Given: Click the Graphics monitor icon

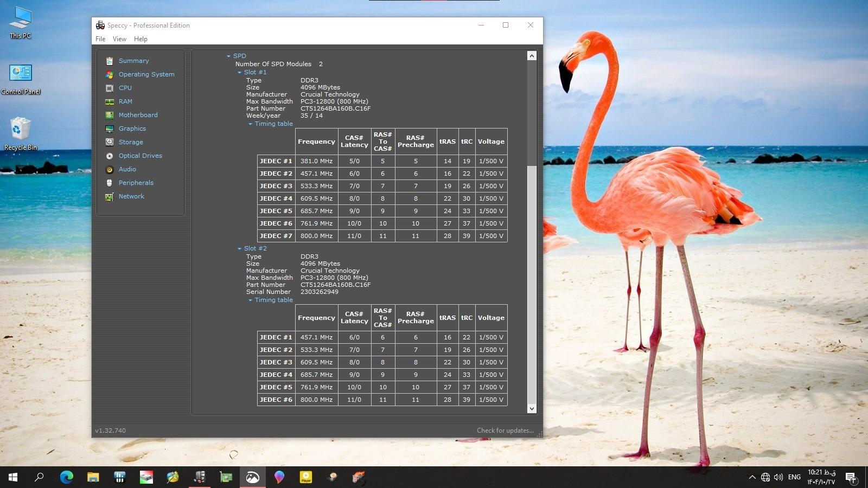Looking at the screenshot, I should click(110, 129).
